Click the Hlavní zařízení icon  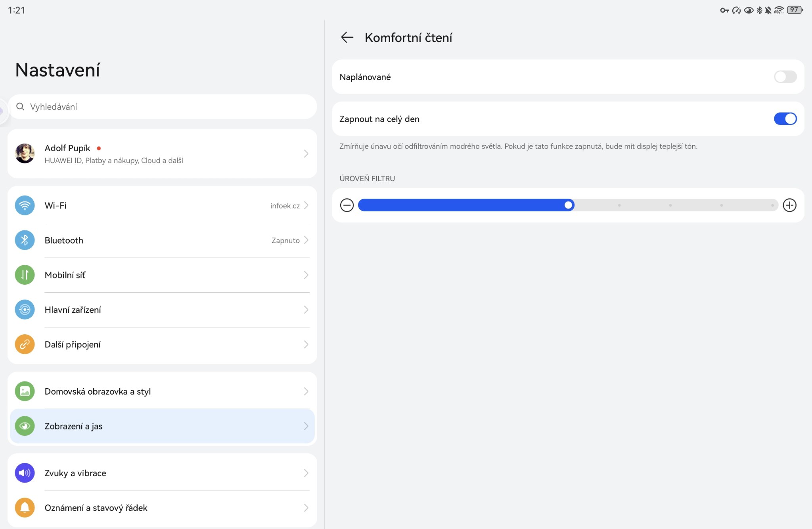pyautogui.click(x=25, y=310)
